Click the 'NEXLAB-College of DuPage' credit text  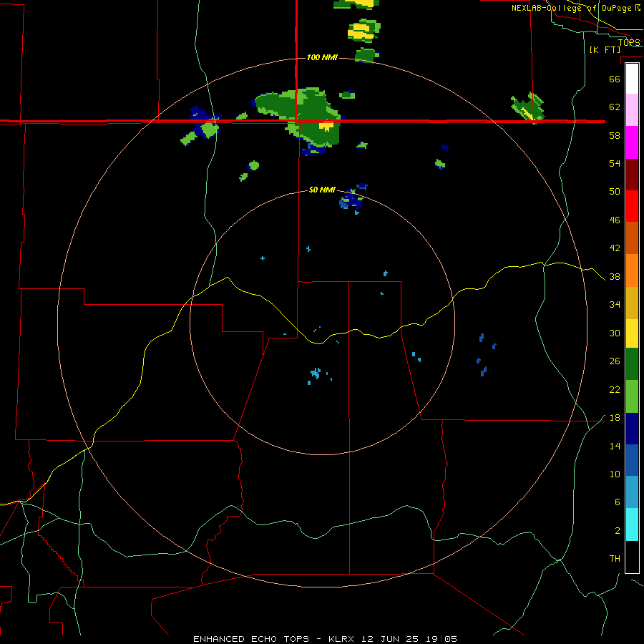tap(572, 8)
